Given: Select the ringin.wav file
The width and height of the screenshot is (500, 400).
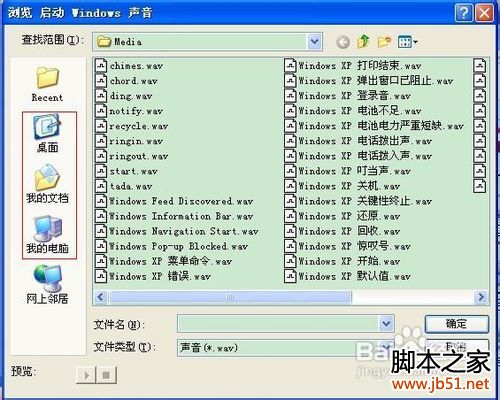Looking at the screenshot, I should (129, 141).
